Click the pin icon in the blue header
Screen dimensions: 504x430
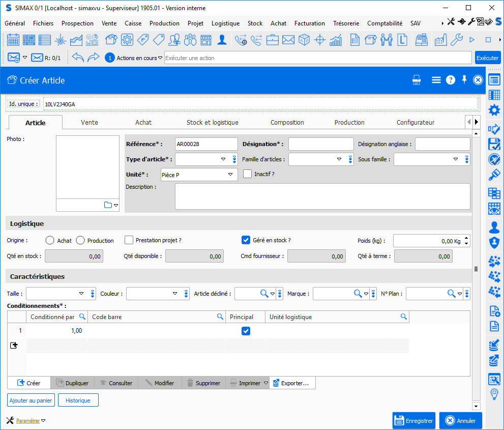tap(464, 79)
